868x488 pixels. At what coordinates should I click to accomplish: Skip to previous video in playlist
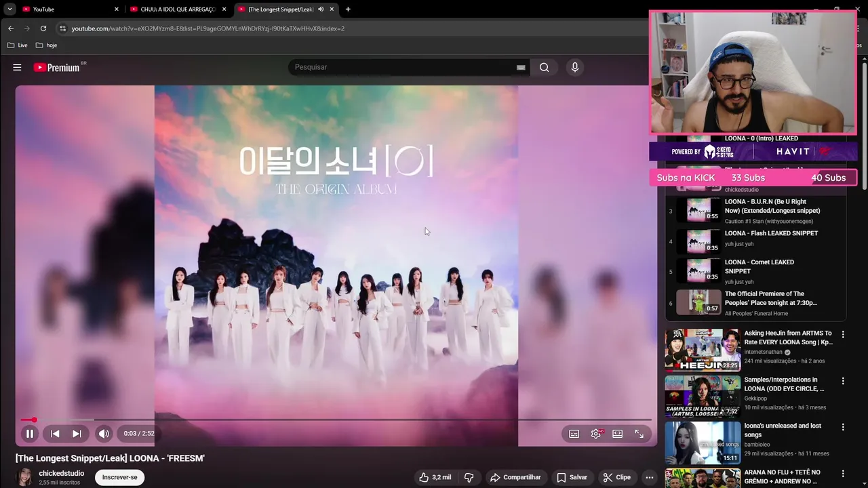point(55,434)
